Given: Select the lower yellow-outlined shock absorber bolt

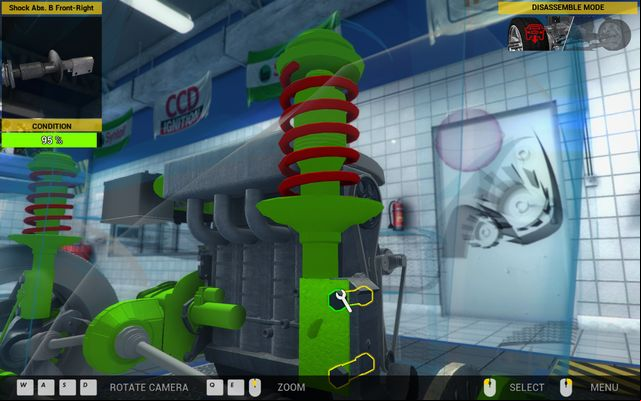Looking at the screenshot, I should 351,371.
